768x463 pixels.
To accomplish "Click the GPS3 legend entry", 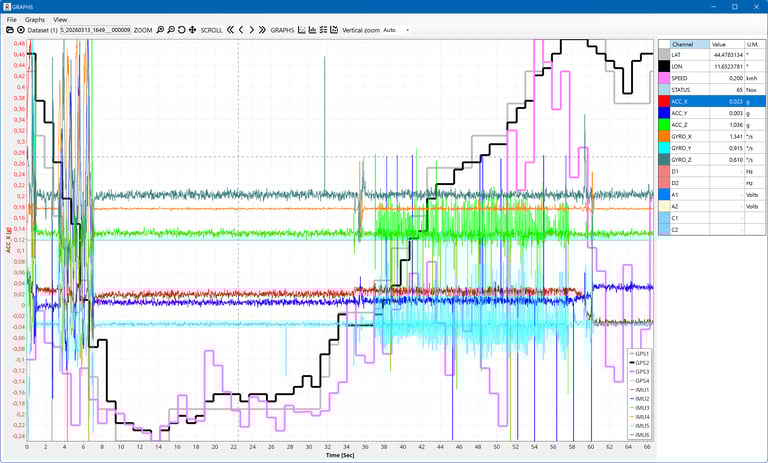I will (640, 371).
